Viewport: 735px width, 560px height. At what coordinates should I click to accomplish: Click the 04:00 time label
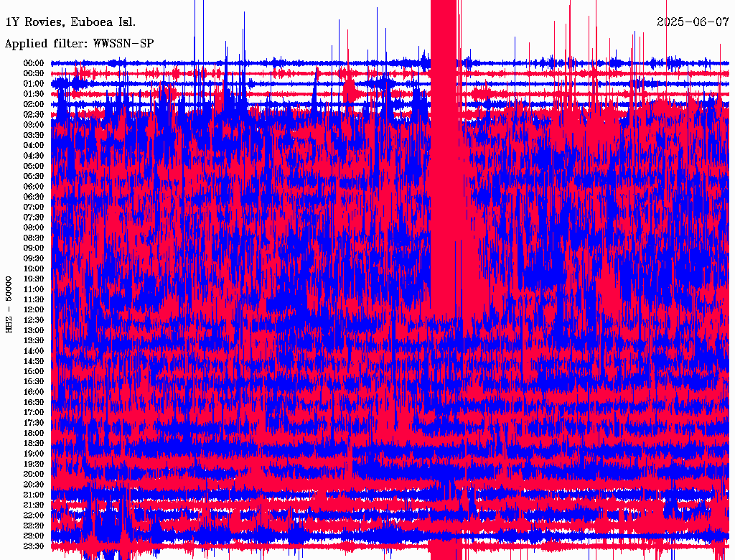(x=34, y=146)
